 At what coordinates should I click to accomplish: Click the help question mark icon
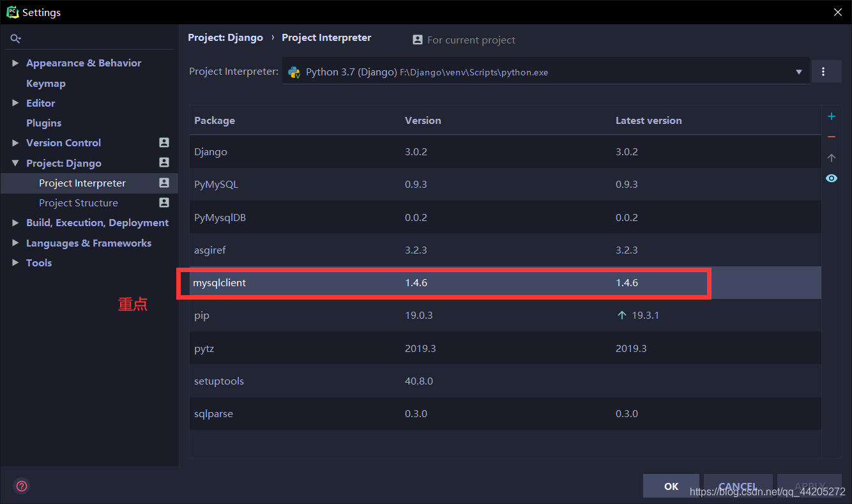coord(22,486)
